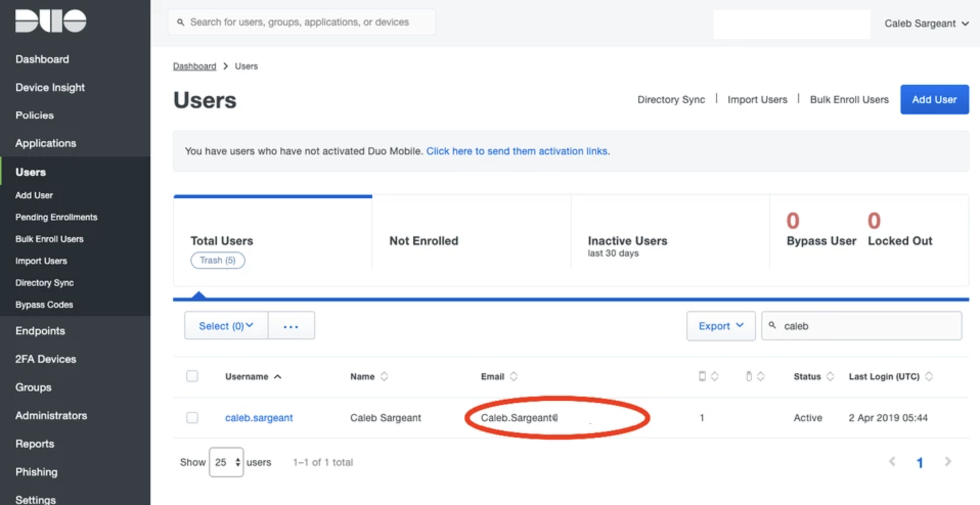Click Directory Sync link in header
This screenshot has width=980, height=505.
point(671,100)
